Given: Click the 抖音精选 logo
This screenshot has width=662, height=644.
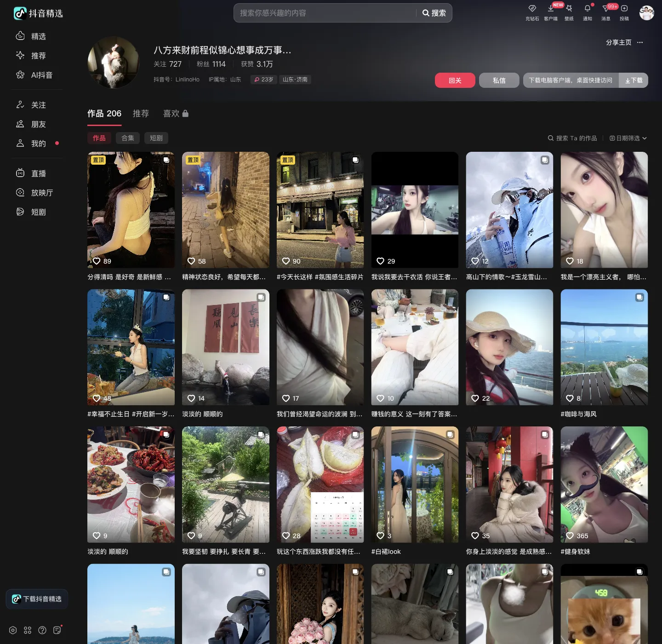Looking at the screenshot, I should (x=38, y=13).
